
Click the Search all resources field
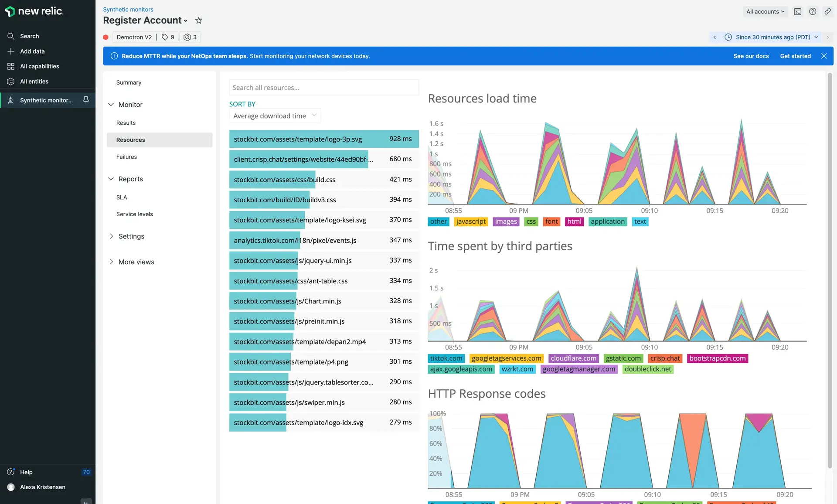point(323,88)
